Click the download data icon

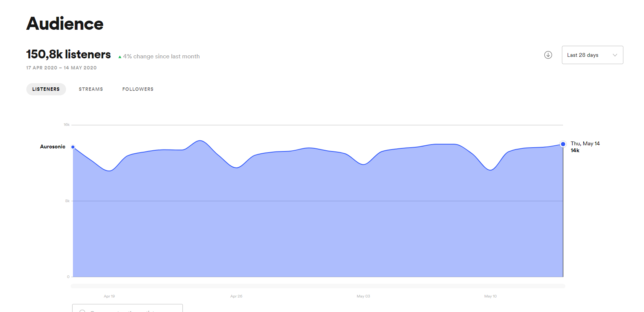(548, 55)
